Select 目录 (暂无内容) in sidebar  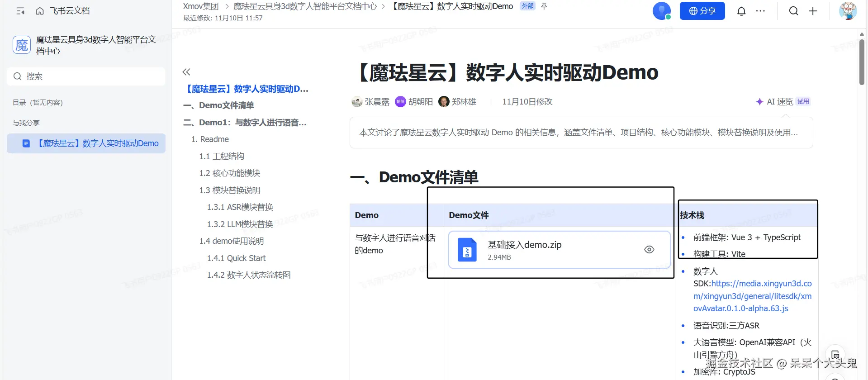click(x=38, y=103)
